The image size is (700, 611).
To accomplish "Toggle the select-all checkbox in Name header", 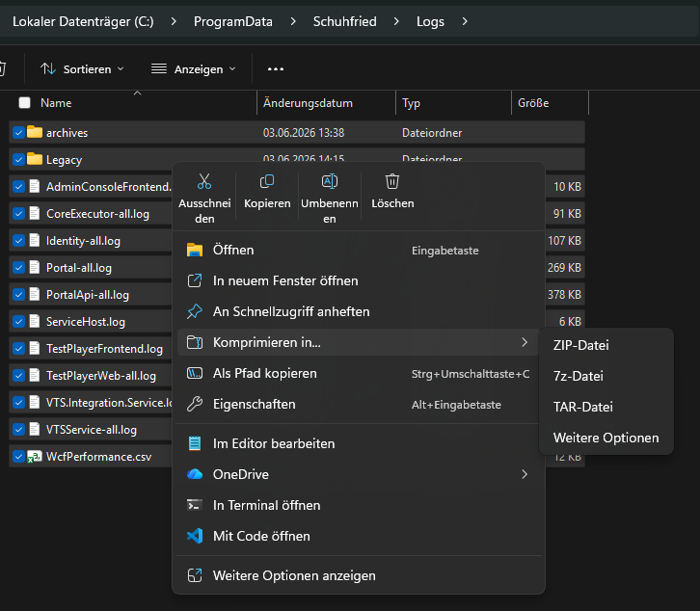I will (24, 103).
